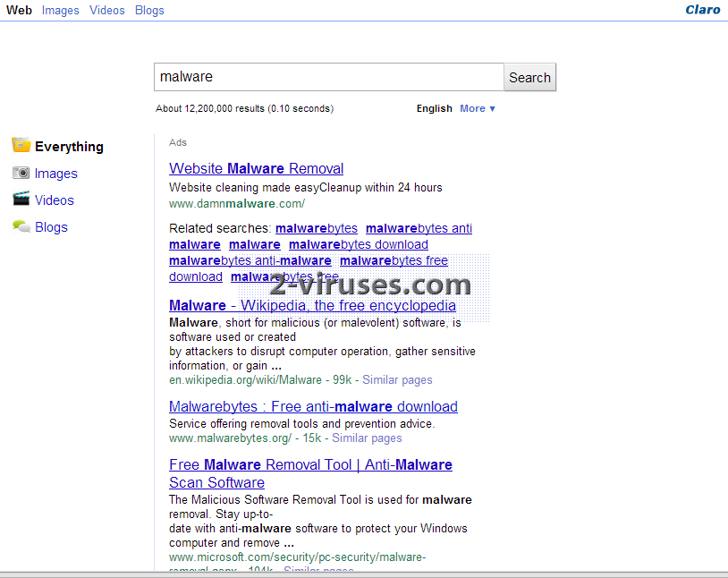Click Similar pages for the Wikipedia result
This screenshot has width=728, height=578.
[397, 380]
